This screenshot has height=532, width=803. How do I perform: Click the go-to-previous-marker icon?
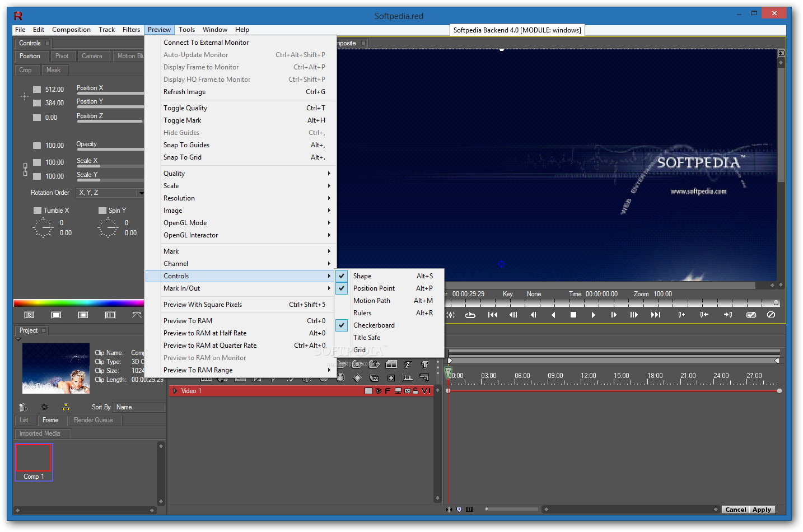[x=704, y=315]
